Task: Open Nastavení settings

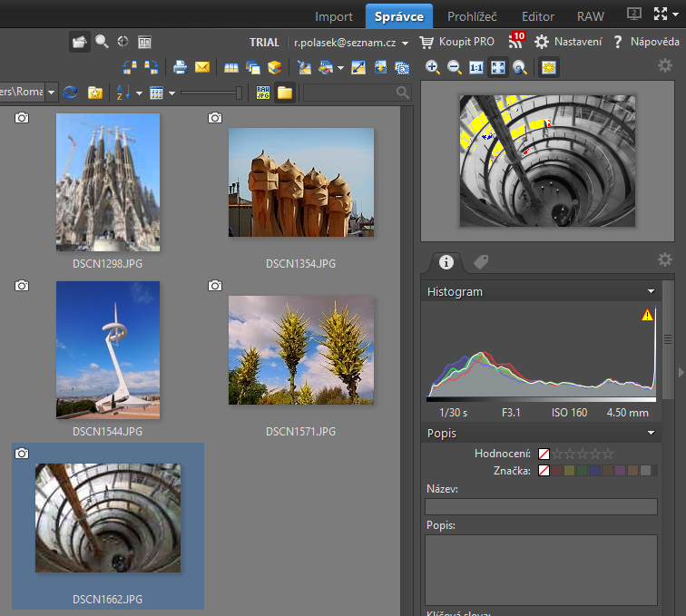Action: (568, 42)
